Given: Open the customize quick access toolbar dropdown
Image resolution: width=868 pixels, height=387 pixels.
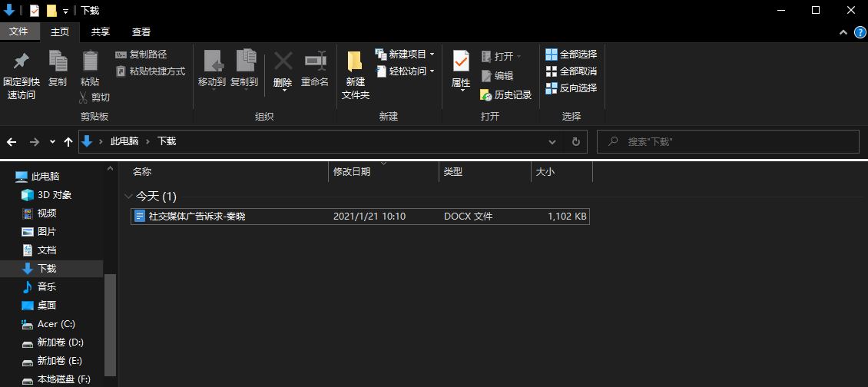Looking at the screenshot, I should click(x=65, y=11).
